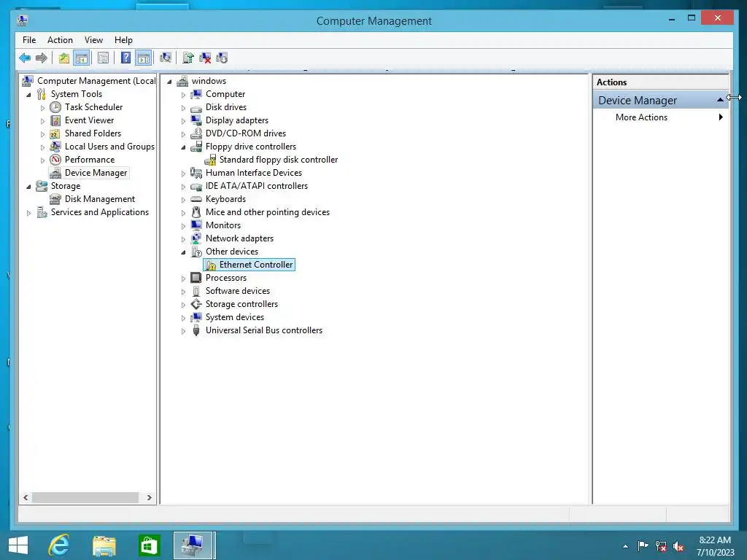Click the Up one level folder icon
The image size is (747, 560).
[x=64, y=58]
